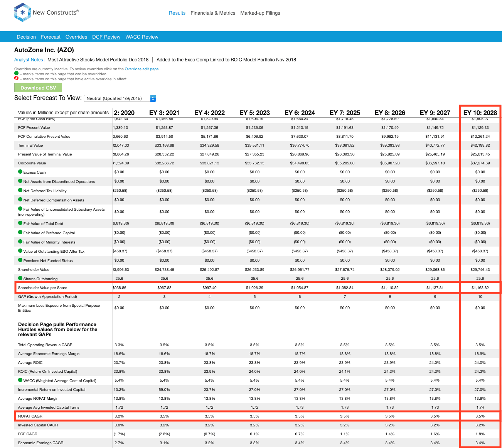This screenshot has height=448, width=502.
Task: Click the $37,274.69 Corporate Value cell
Action: click(x=480, y=163)
